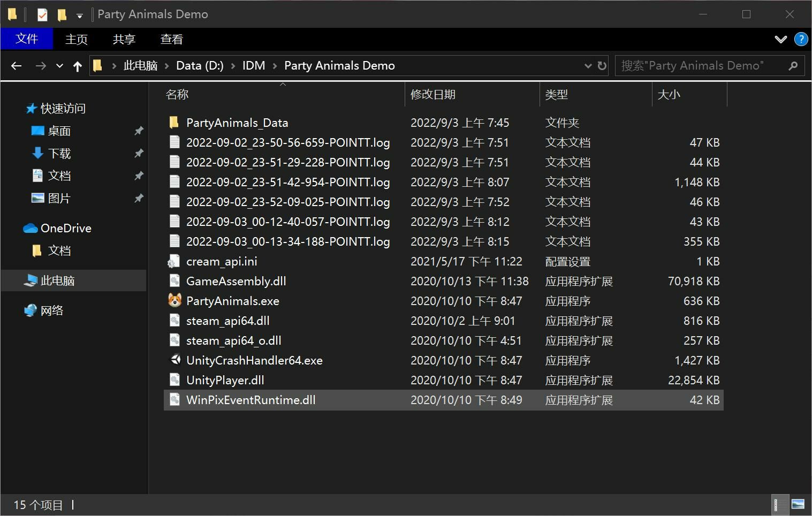Screen dimensions: 812x516
Task: Open the 文件 menu
Action: (27, 39)
